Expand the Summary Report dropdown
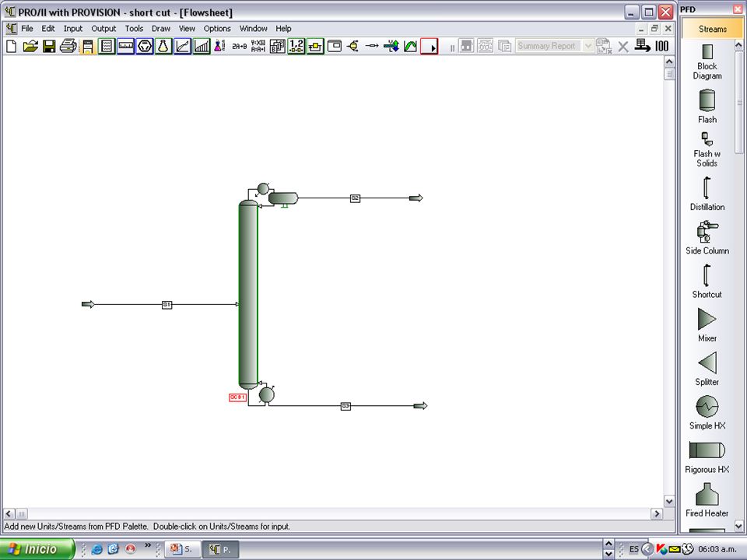The width and height of the screenshot is (747, 560). pyautogui.click(x=588, y=46)
